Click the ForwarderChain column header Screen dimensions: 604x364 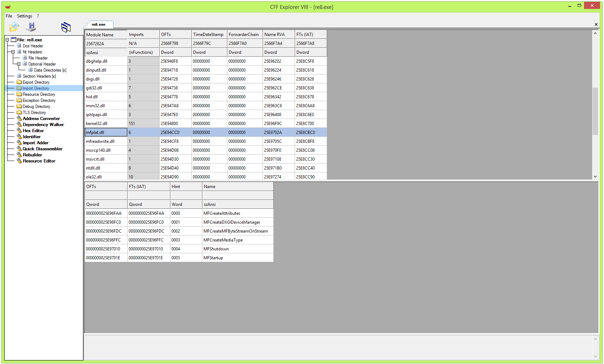coord(245,35)
